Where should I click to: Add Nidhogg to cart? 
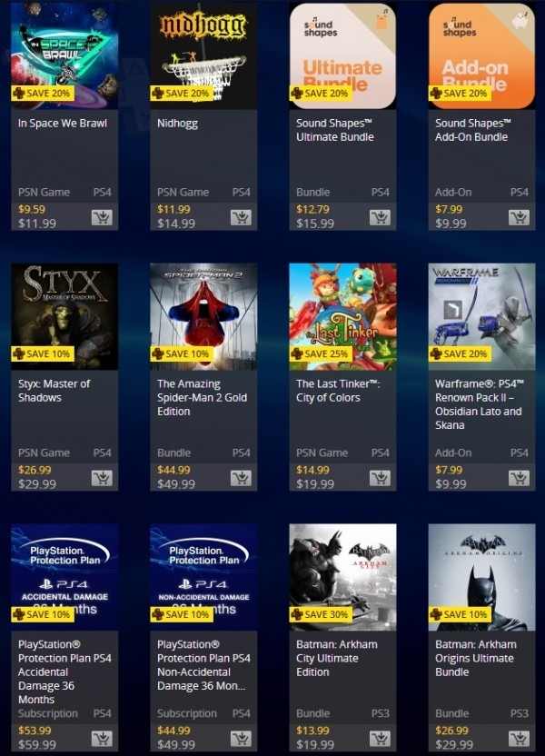pyautogui.click(x=241, y=218)
